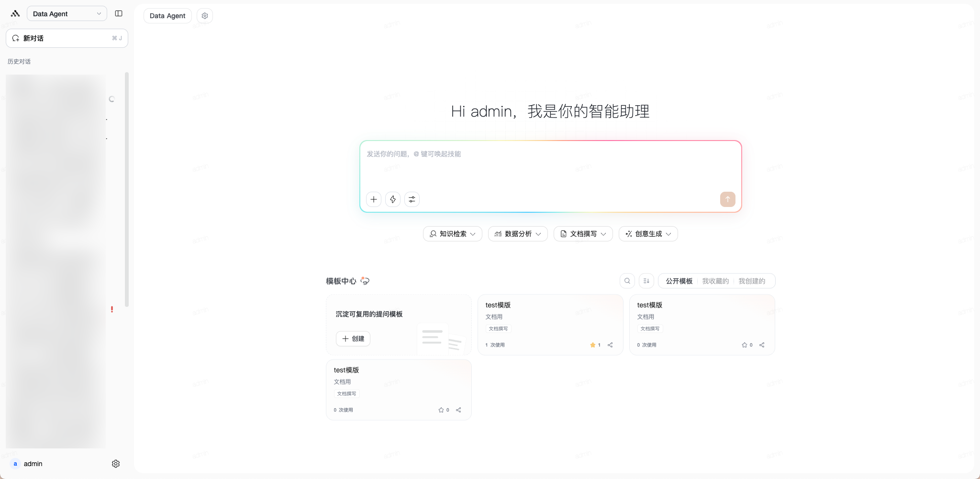This screenshot has height=479, width=980.
Task: Click the plus attachment icon in chat box
Action: coord(374,199)
